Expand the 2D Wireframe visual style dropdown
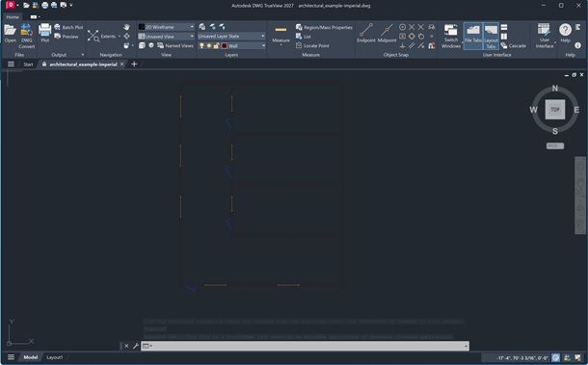The height and width of the screenshot is (365, 588). click(192, 27)
